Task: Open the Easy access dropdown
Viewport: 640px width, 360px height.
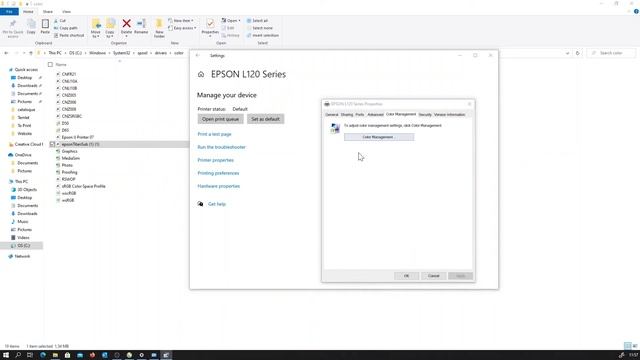Action: [x=182, y=28]
